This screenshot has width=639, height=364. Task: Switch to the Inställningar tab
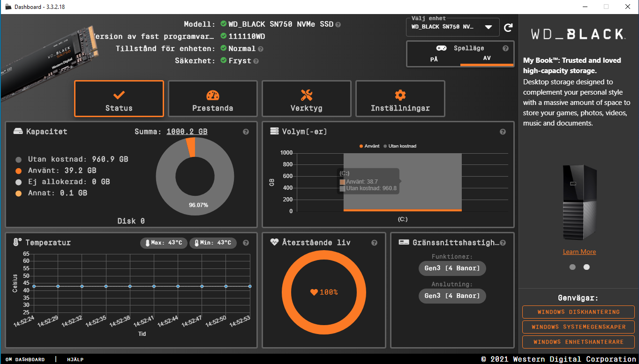[400, 98]
